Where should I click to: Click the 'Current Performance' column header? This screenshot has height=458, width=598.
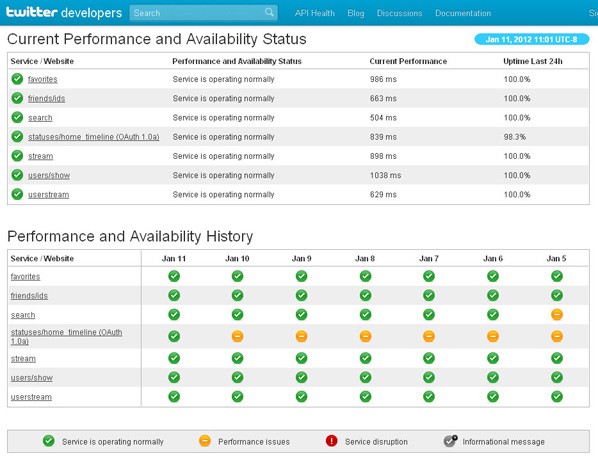(x=408, y=61)
